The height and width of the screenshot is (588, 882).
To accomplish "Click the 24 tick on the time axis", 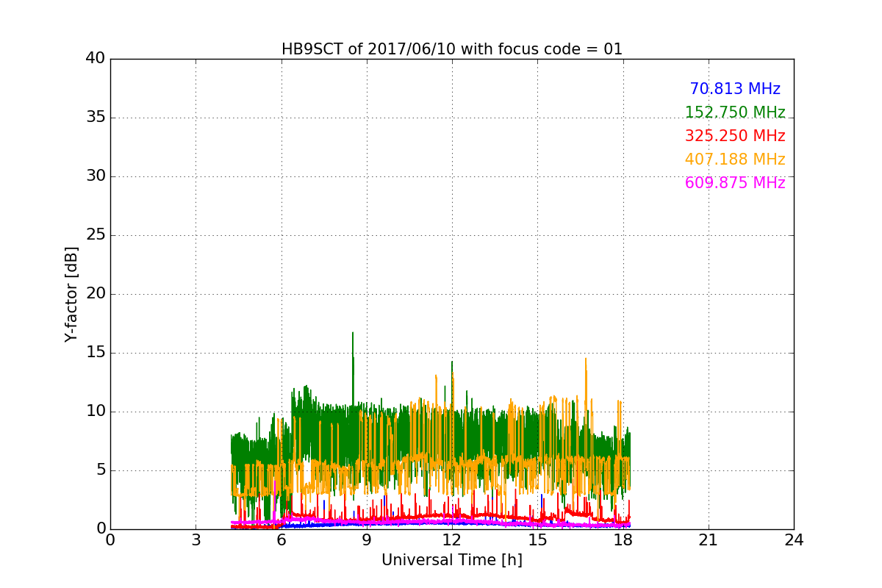I will pyautogui.click(x=794, y=540).
